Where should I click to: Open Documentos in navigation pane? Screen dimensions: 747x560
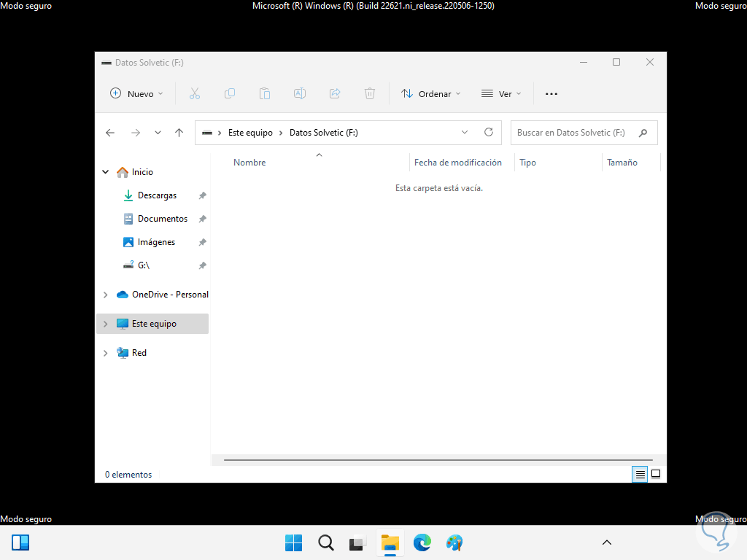pyautogui.click(x=163, y=219)
